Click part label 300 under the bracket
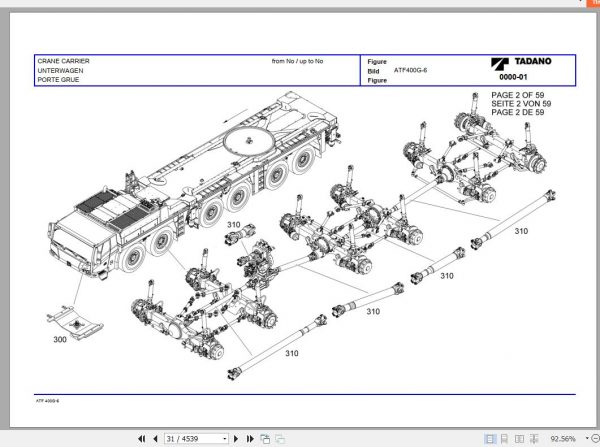The width and height of the screenshot is (600, 447). coord(60,339)
